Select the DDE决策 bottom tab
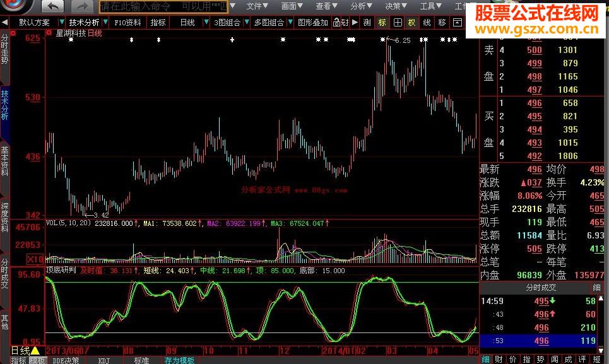This screenshot has width=609, height=364. coord(65,360)
